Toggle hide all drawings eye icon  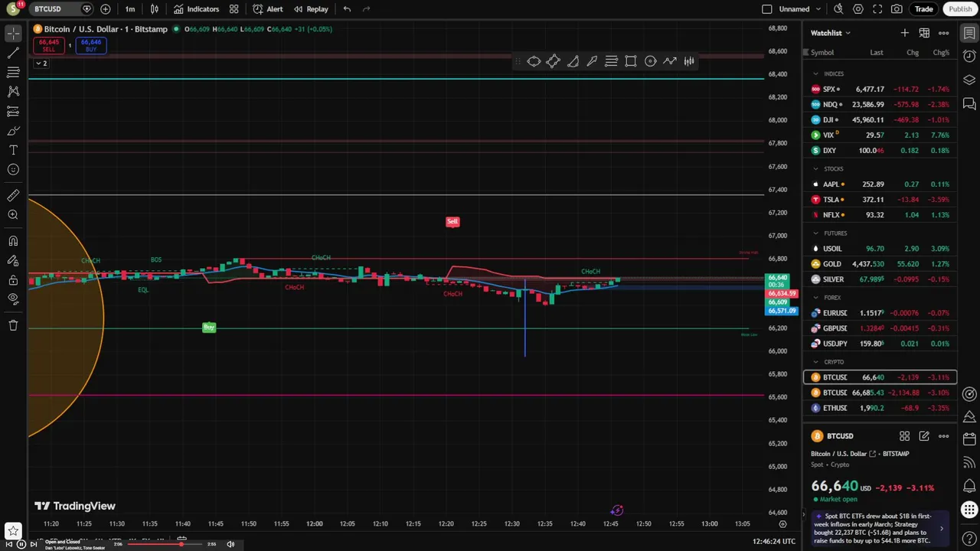tap(13, 298)
